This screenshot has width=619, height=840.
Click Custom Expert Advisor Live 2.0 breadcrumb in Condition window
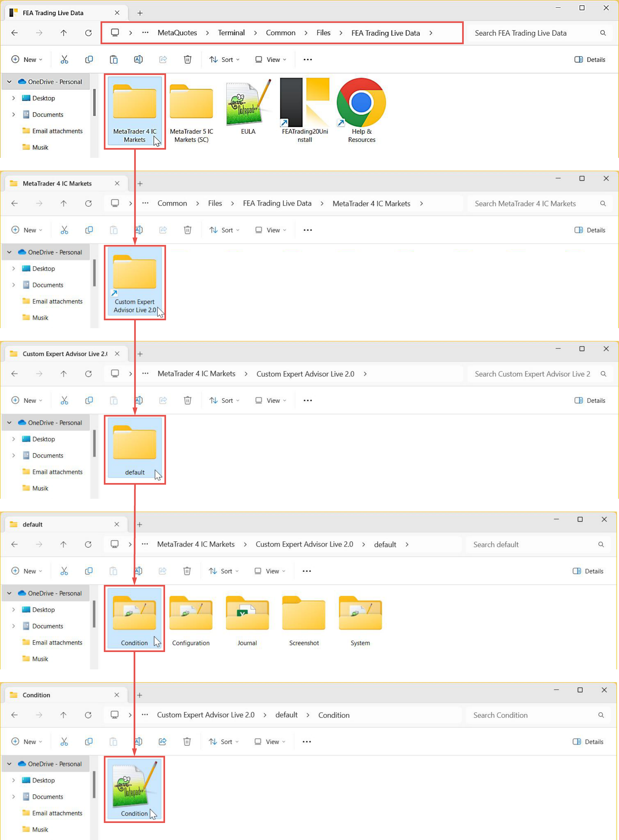coord(206,715)
